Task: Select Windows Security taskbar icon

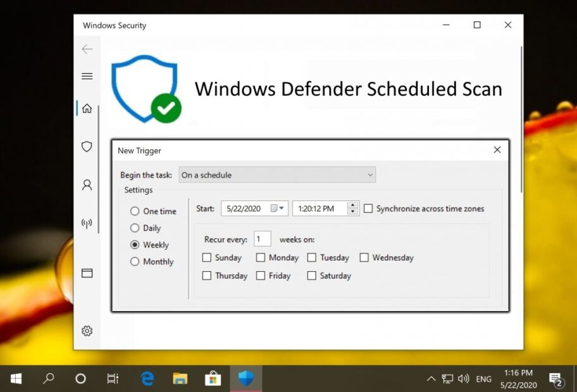Action: [246, 379]
